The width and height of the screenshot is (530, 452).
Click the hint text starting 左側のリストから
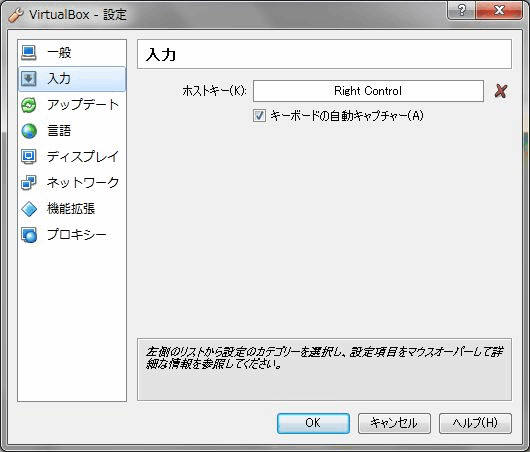click(324, 358)
